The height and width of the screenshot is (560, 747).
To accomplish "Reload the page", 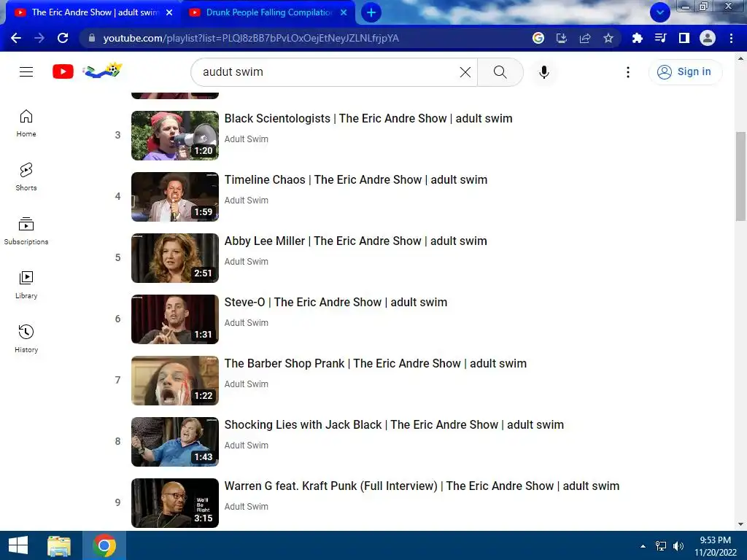I will tap(63, 38).
